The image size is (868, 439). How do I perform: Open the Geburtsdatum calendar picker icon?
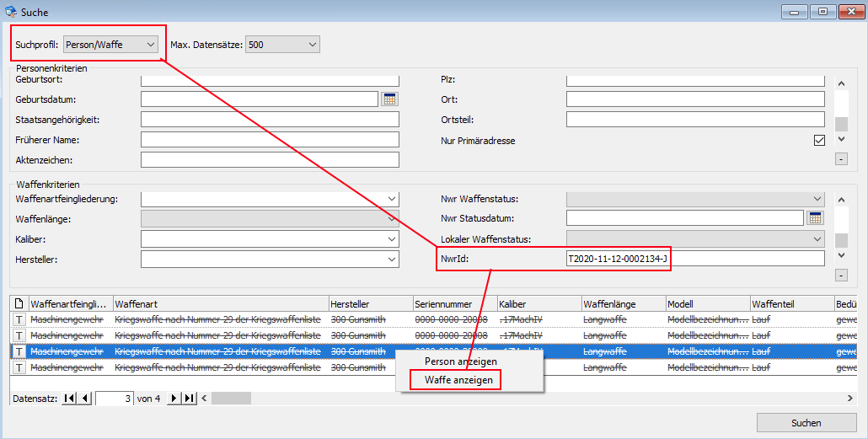(x=389, y=99)
